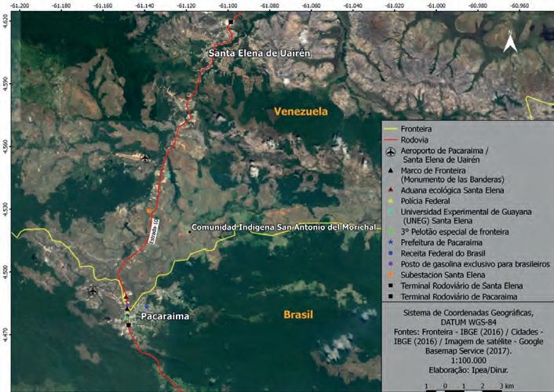Click the '-60.960' longitude label at top
The height and width of the screenshot is (392, 554).
pyautogui.click(x=519, y=5)
